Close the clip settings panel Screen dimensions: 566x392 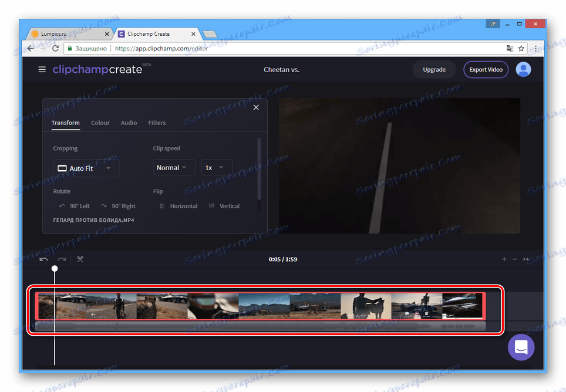coord(256,107)
